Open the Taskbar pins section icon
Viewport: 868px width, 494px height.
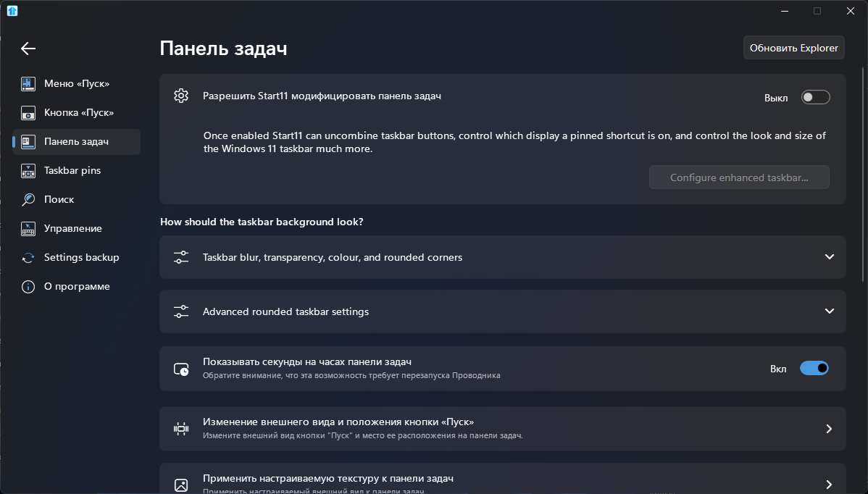(28, 170)
